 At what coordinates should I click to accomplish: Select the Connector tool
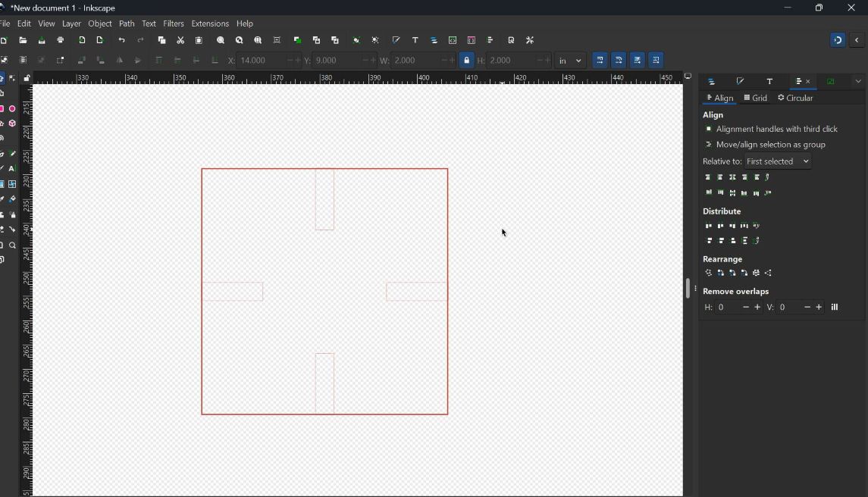(x=12, y=229)
